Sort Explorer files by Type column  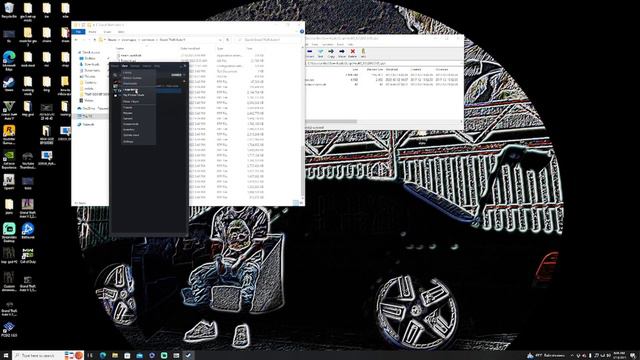220,49
